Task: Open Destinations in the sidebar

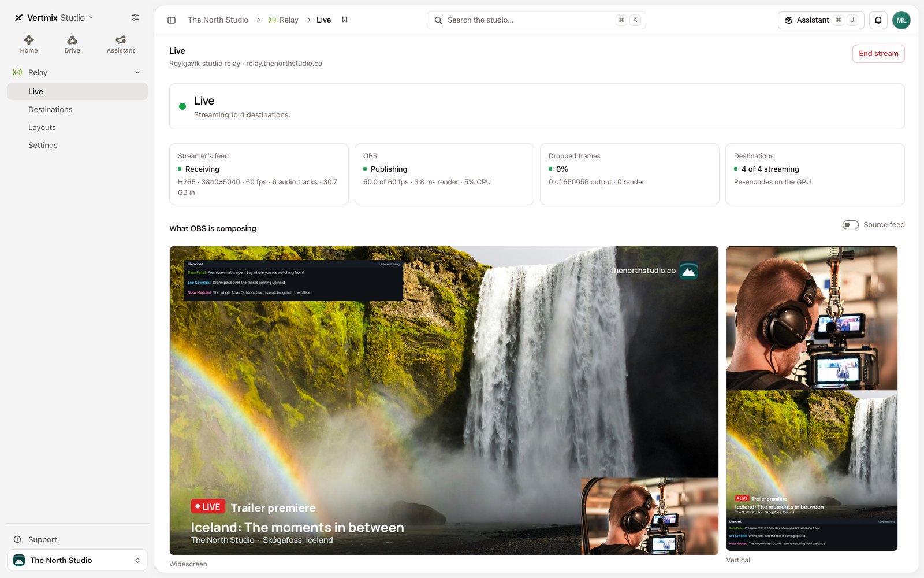Action: 77,109
